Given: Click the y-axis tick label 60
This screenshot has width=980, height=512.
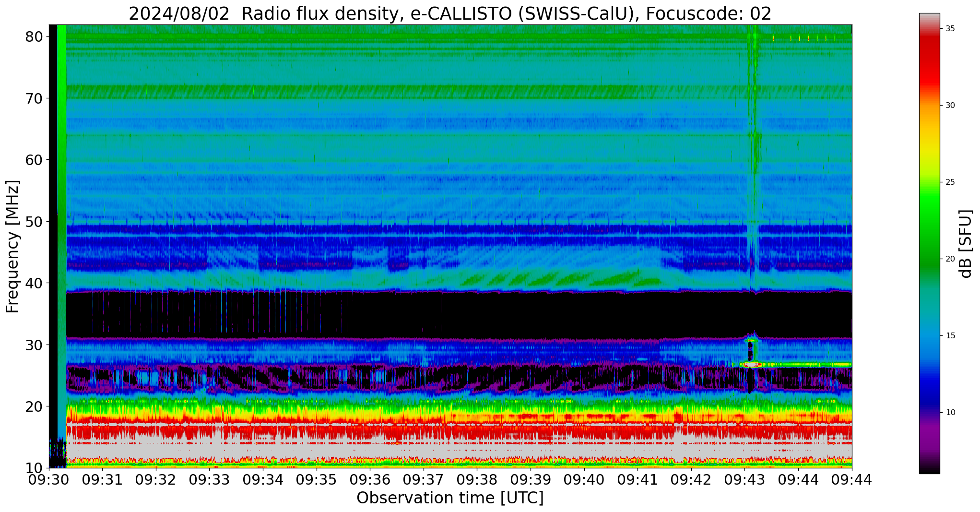Looking at the screenshot, I should click(34, 160).
